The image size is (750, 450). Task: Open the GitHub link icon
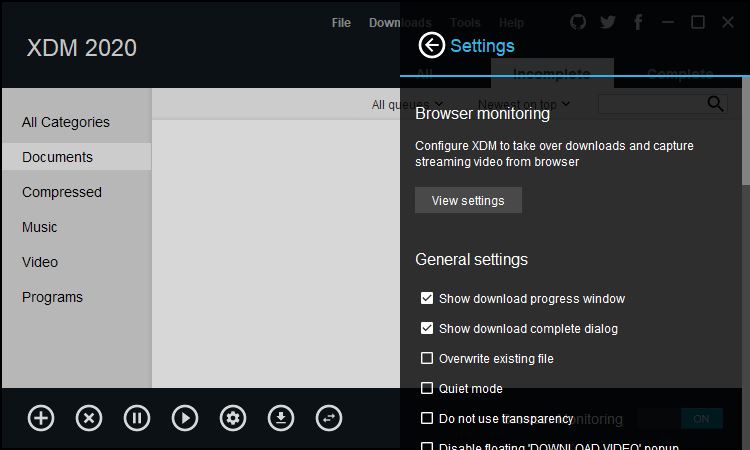(x=578, y=22)
